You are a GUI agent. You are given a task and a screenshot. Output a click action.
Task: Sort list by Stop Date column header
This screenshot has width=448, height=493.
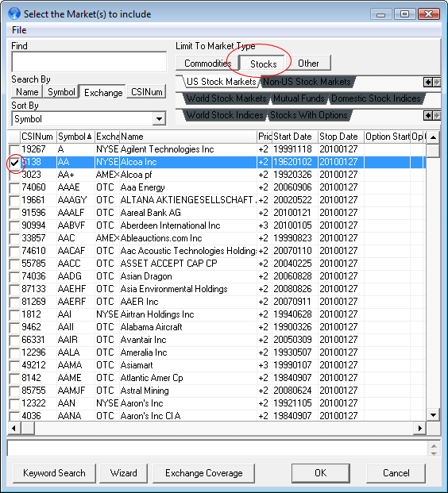(341, 137)
